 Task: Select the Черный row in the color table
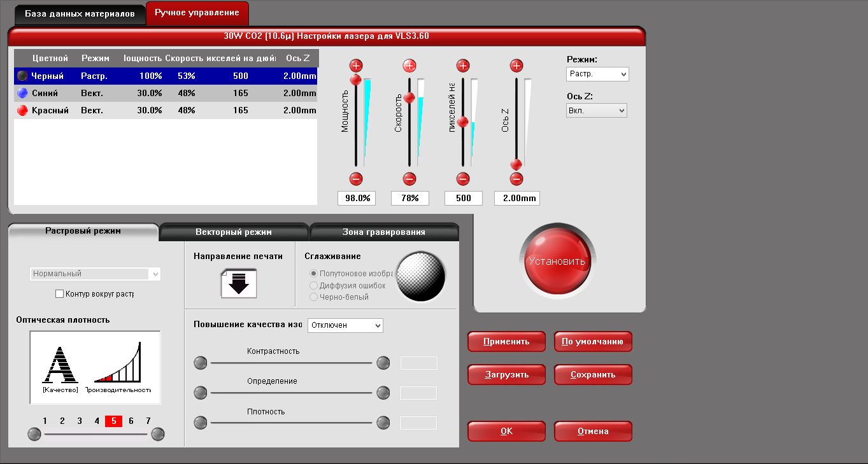click(x=166, y=76)
